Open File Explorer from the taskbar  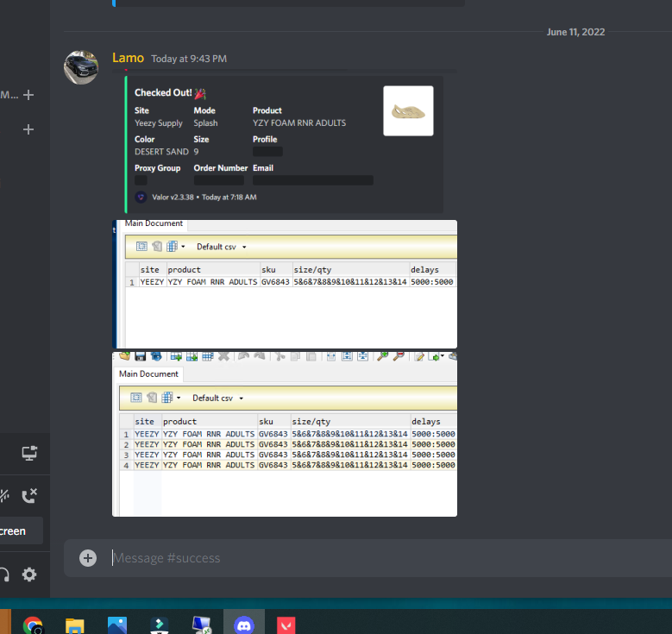[74, 625]
